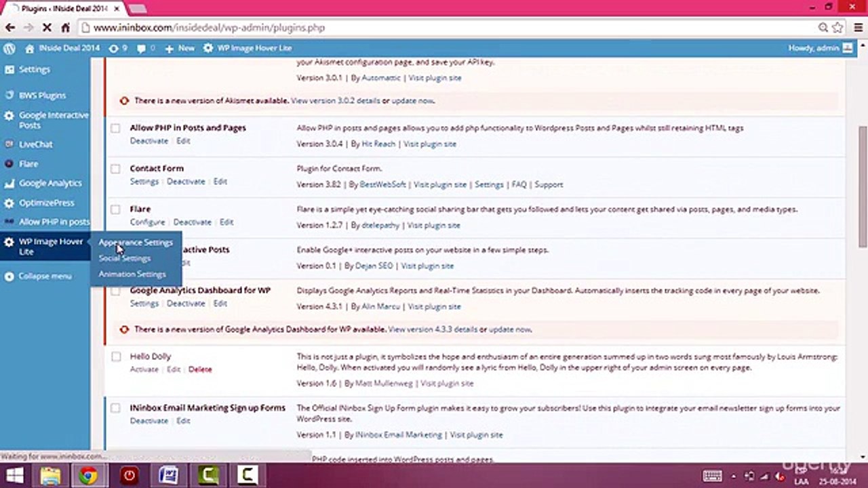Click the Allow PHP in posts sidebar icon
The width and height of the screenshot is (868, 488).
(9, 222)
